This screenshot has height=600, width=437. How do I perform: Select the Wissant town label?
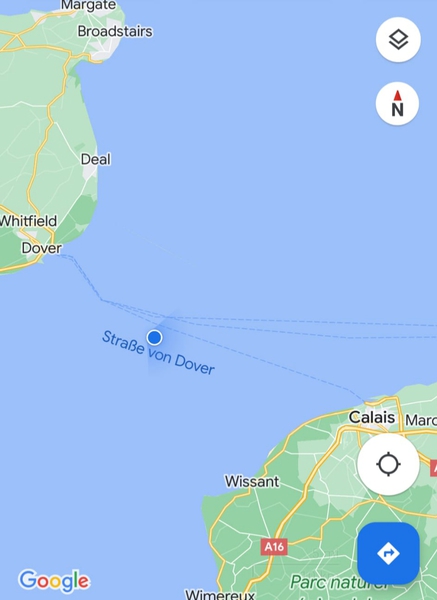click(x=252, y=481)
